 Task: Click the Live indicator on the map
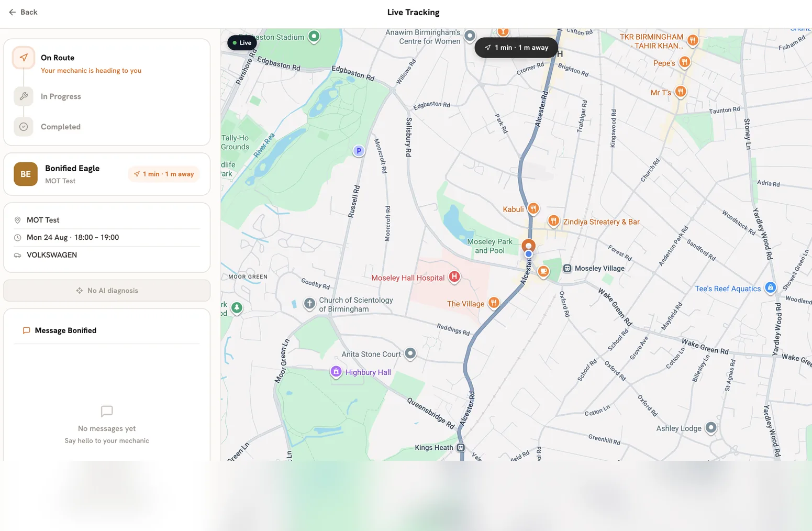242,43
